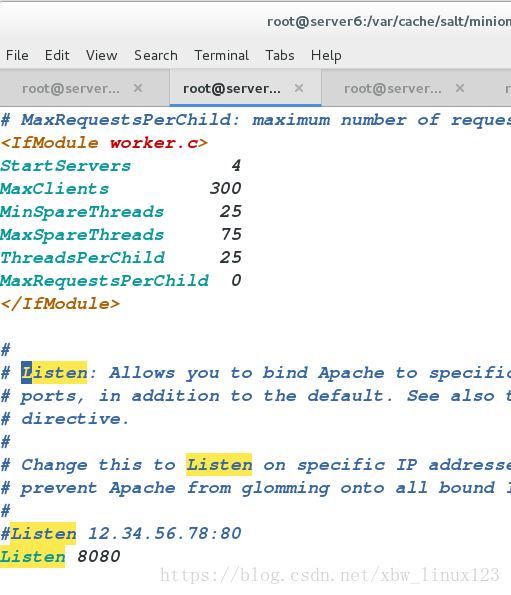
Task: Click highlighted 'Listen' in 'Change this to' comment
Action: 219,465
